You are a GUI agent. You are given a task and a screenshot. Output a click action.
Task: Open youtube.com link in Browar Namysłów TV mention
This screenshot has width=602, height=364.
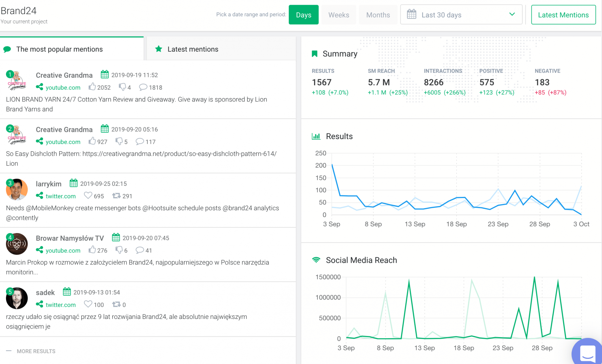click(63, 250)
